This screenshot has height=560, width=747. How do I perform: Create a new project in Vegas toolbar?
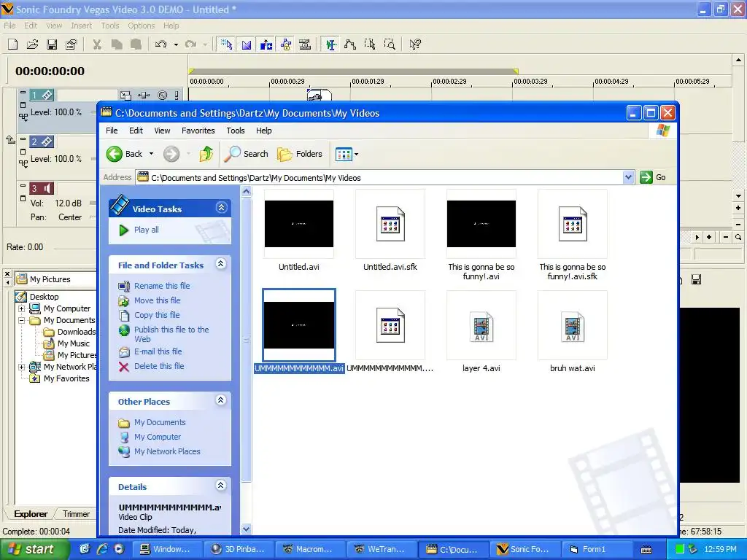tap(13, 44)
